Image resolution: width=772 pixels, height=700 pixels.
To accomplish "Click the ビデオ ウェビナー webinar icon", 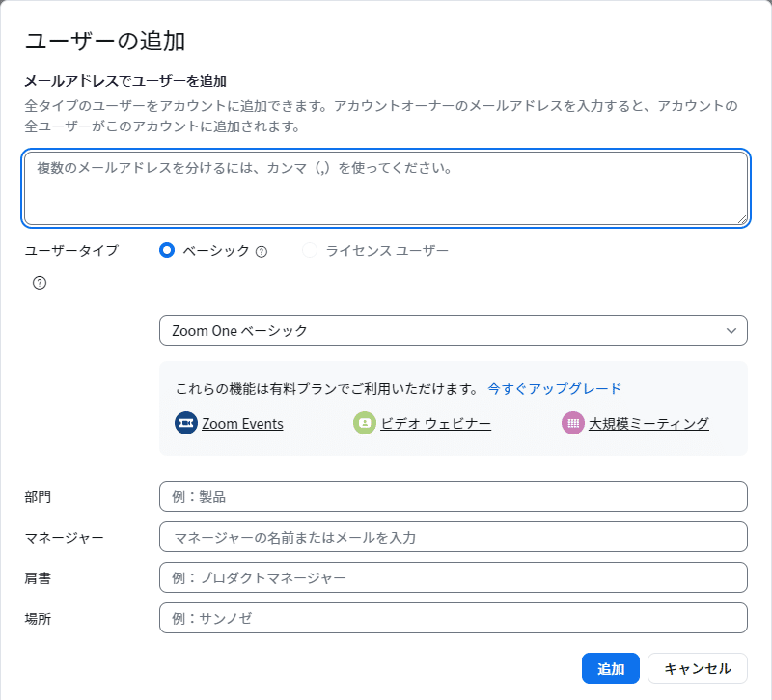I will pos(365,423).
